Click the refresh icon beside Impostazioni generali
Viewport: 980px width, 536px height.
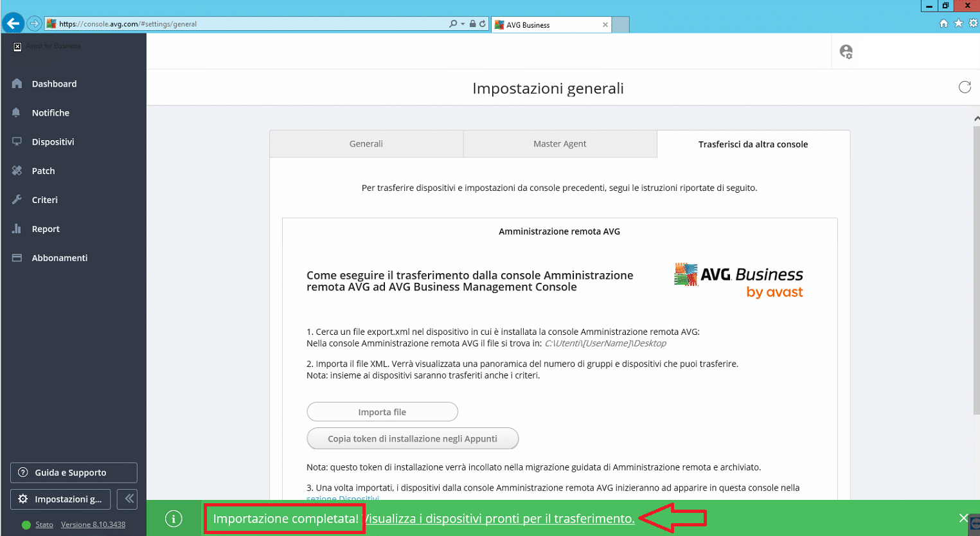(x=965, y=87)
